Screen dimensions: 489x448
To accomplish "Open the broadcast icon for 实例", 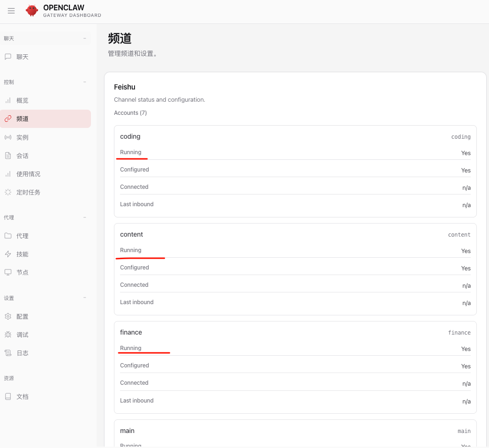I will click(x=8, y=137).
